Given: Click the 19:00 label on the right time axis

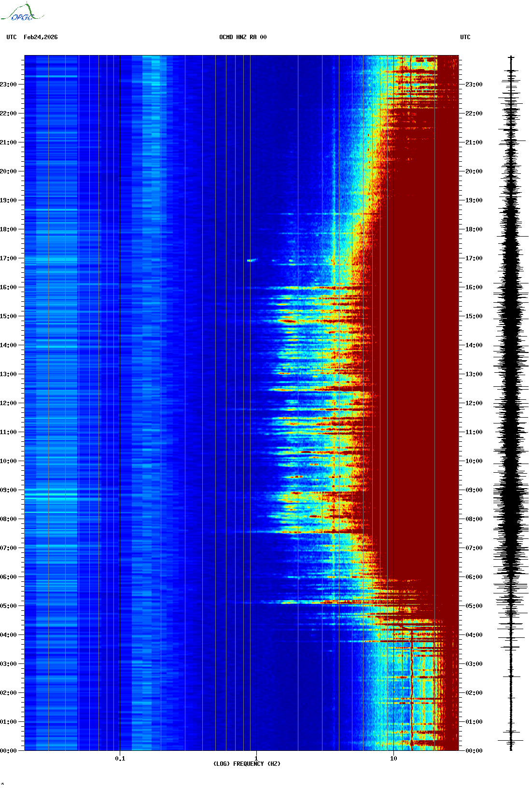Looking at the screenshot, I should pos(474,200).
